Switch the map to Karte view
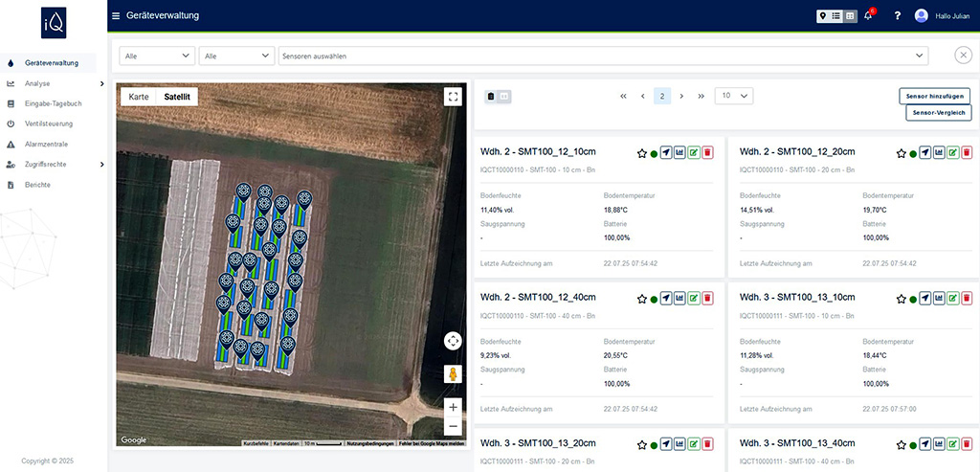The height and width of the screenshot is (472, 980). pyautogui.click(x=138, y=97)
